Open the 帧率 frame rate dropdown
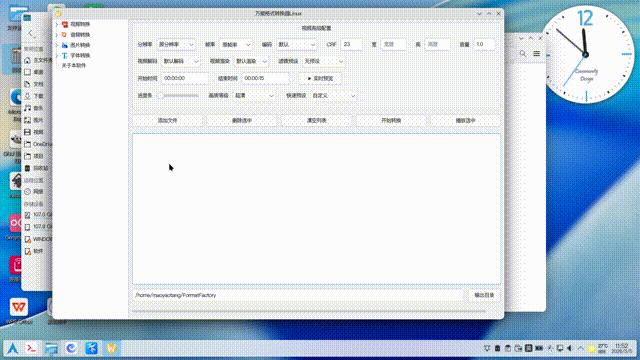640x360 pixels. [x=236, y=44]
